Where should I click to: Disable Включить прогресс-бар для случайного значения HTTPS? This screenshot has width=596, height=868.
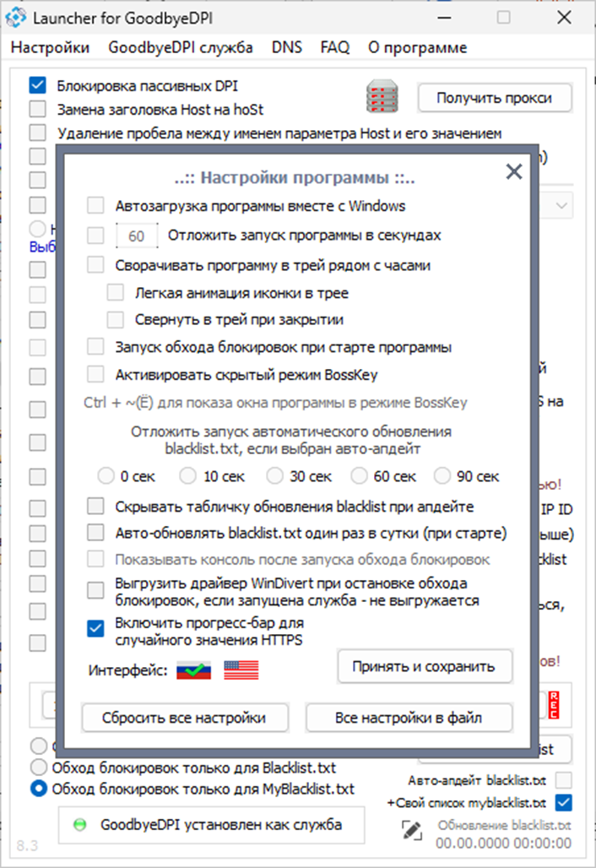point(95,629)
